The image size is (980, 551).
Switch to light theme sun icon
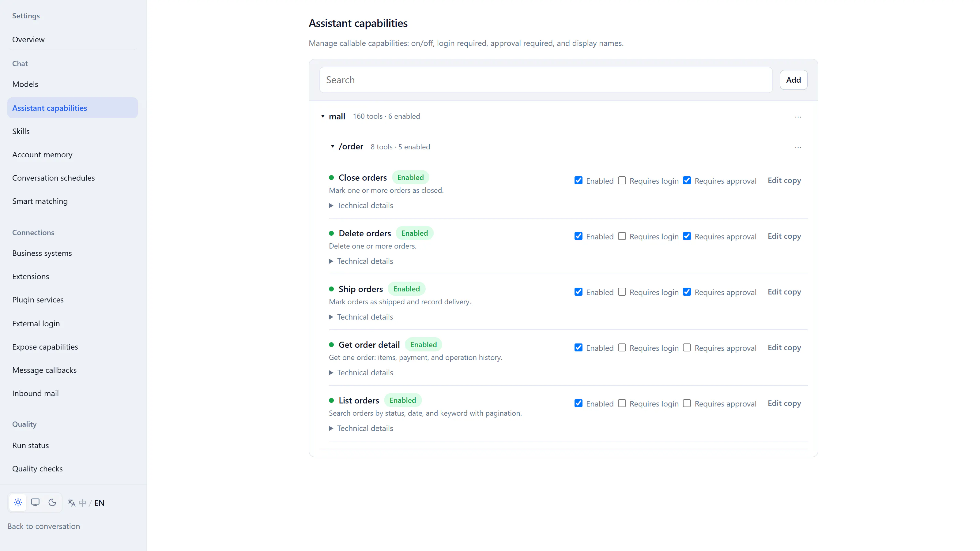18,503
